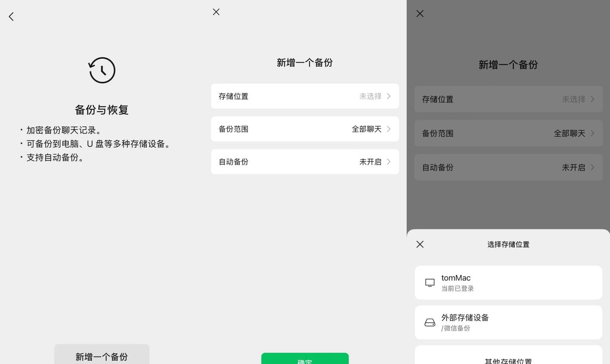The width and height of the screenshot is (610, 364).
Task: Select the computer icon beside tomMac
Action: click(429, 282)
